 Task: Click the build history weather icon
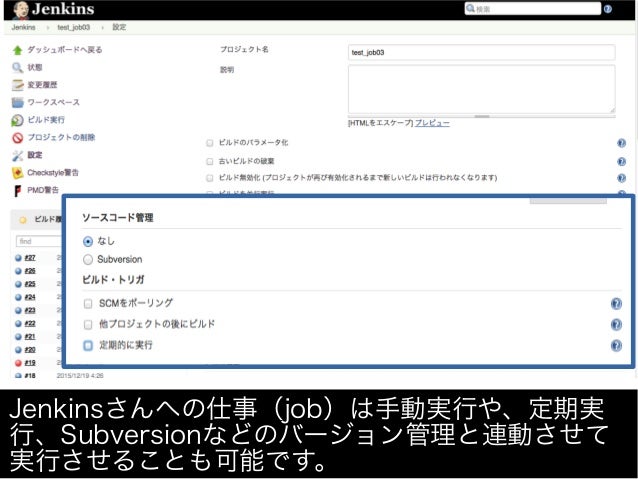[x=23, y=220]
